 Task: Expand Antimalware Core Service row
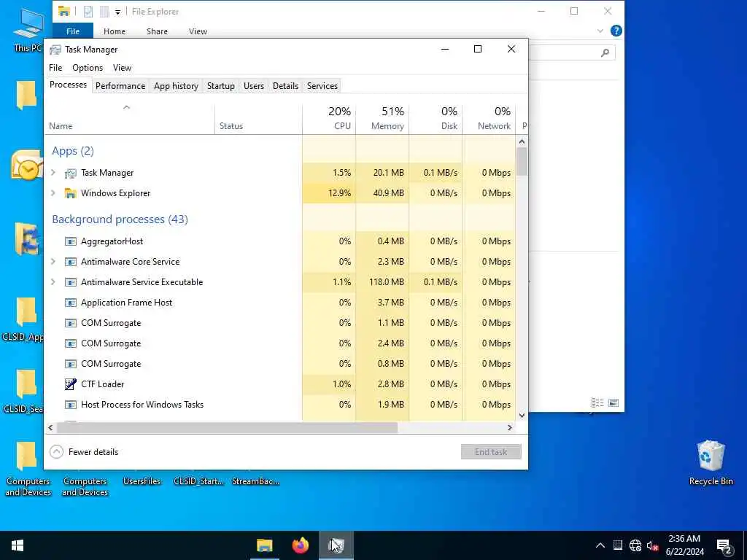point(53,262)
